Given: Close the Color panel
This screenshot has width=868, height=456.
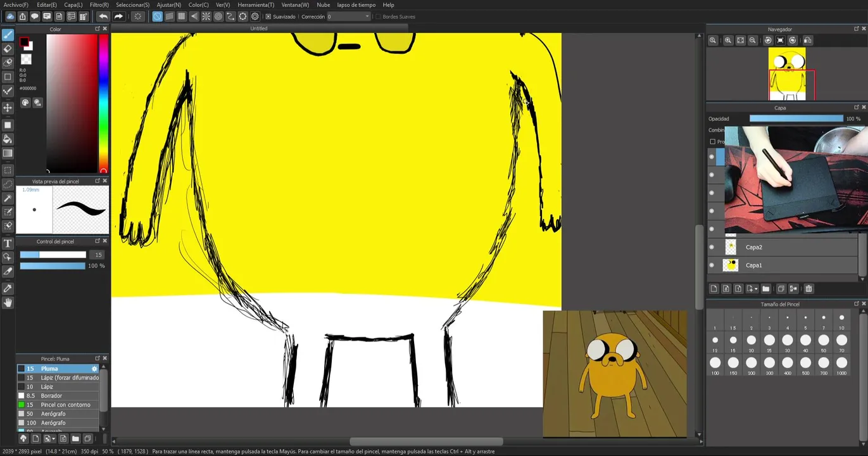Looking at the screenshot, I should (x=104, y=28).
